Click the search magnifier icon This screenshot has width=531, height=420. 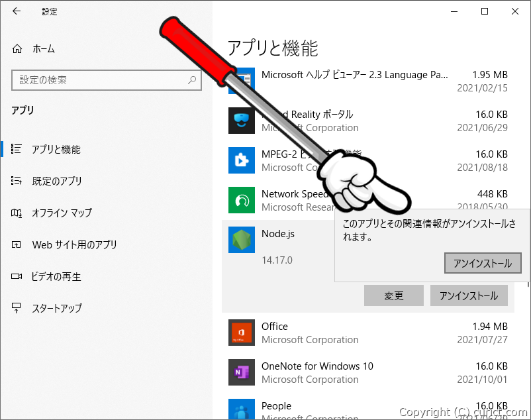click(192, 80)
